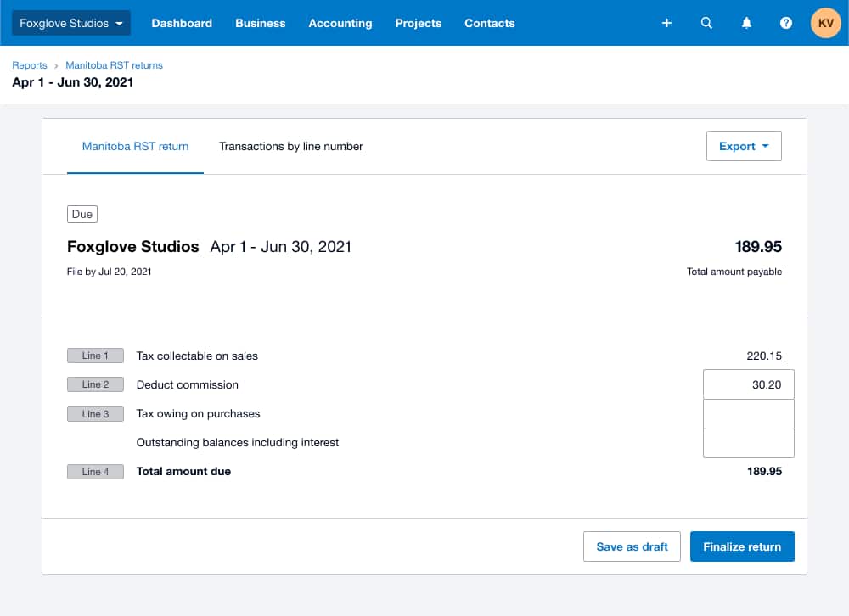Click the Total amount due label
This screenshot has width=849, height=616.
click(183, 472)
